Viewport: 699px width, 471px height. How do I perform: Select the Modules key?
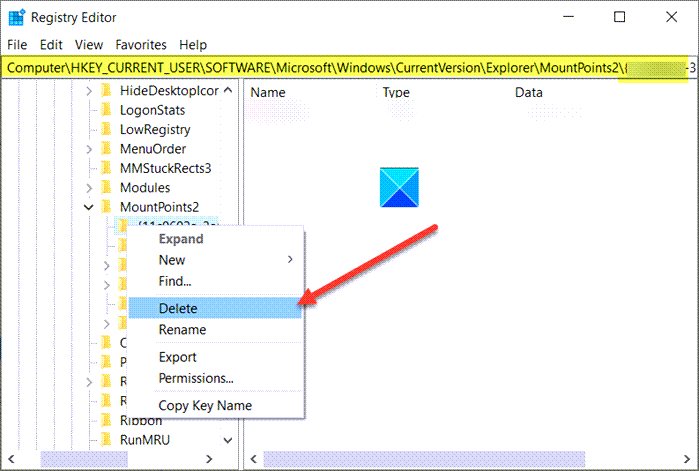click(x=145, y=188)
